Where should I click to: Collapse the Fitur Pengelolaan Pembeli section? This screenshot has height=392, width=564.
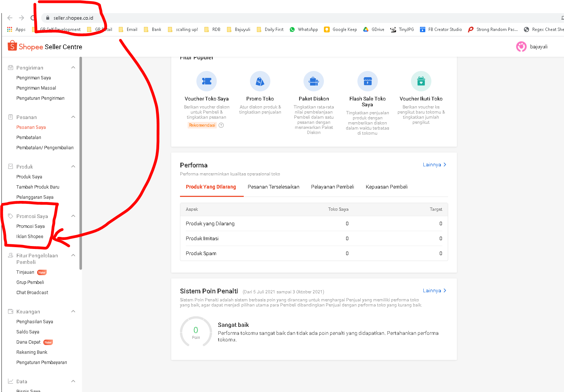pyautogui.click(x=73, y=256)
